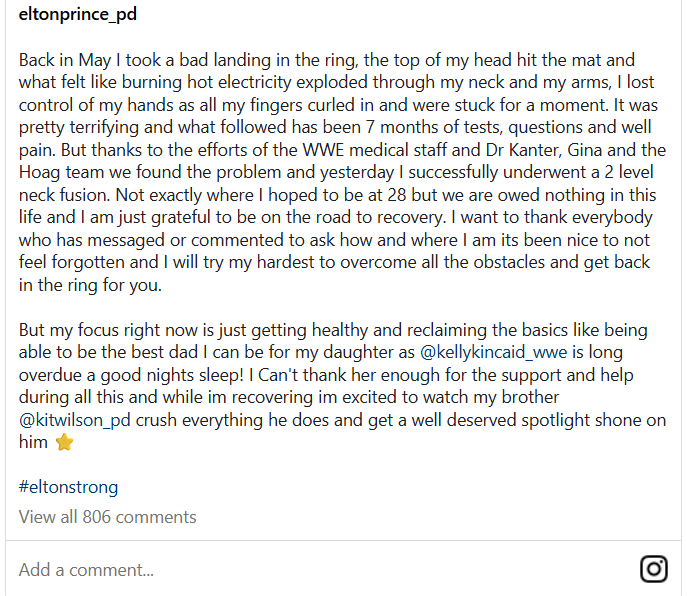Open the #eltonstrong hashtag
The height and width of the screenshot is (596, 687).
coord(68,487)
